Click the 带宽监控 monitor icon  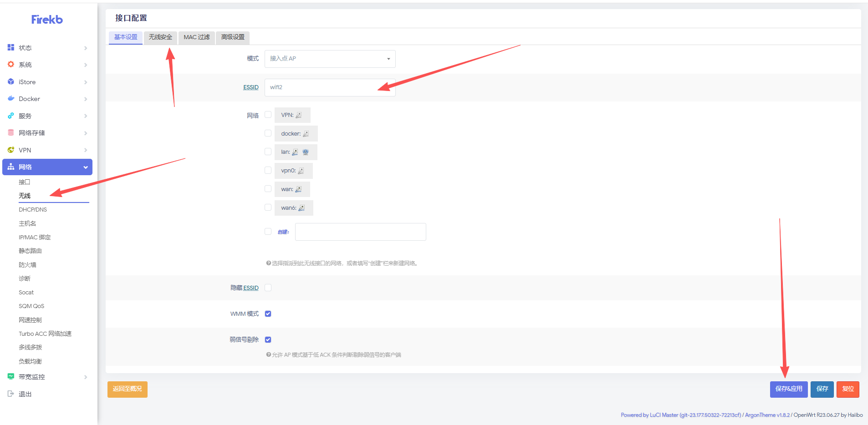point(11,376)
